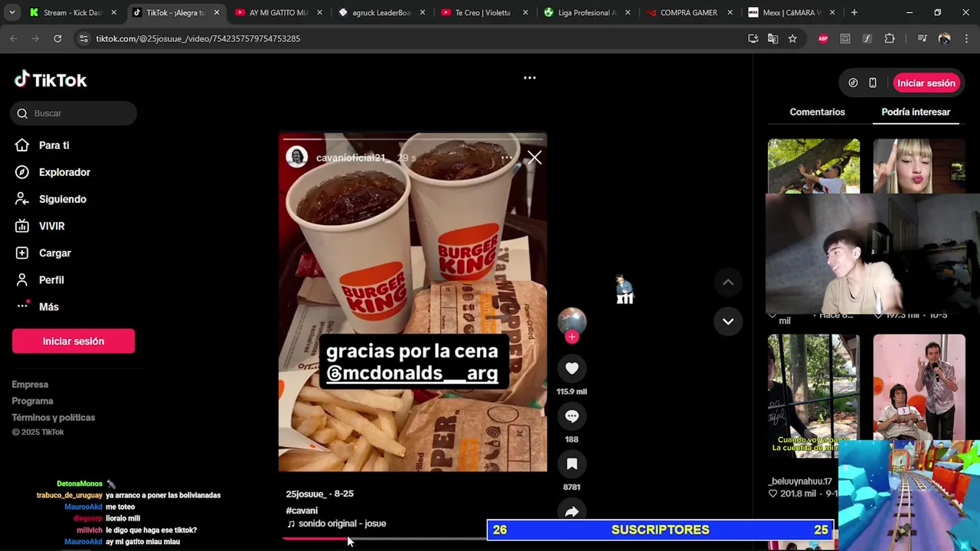Click the coin icon near Iniciar sesión

pyautogui.click(x=853, y=83)
